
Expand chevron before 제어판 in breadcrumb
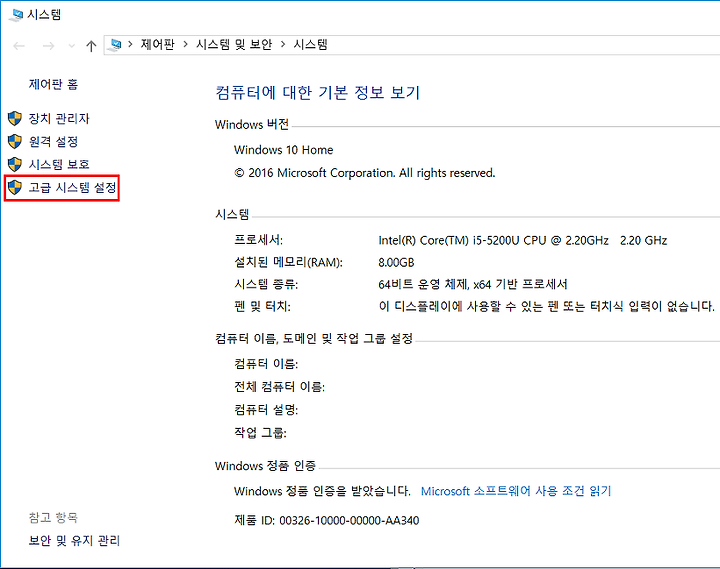(130, 45)
